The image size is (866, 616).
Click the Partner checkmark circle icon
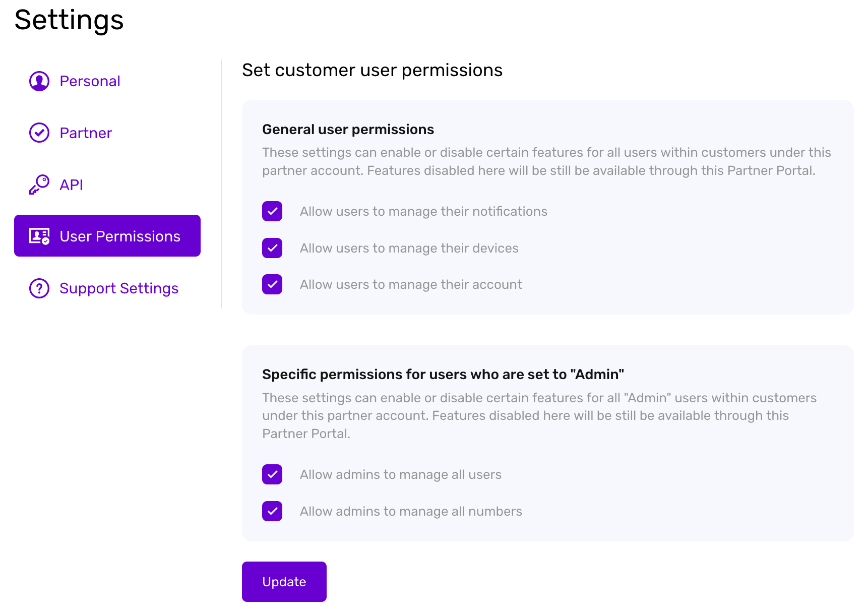[x=39, y=133]
